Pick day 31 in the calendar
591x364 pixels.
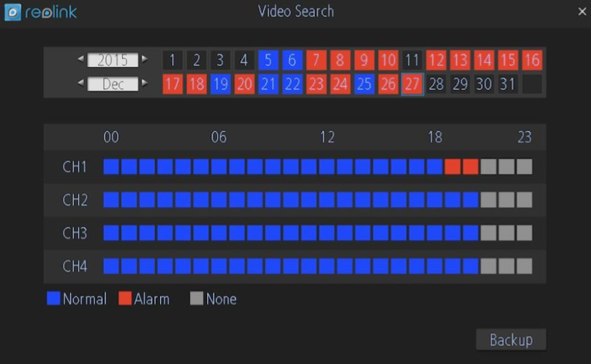[x=507, y=84]
